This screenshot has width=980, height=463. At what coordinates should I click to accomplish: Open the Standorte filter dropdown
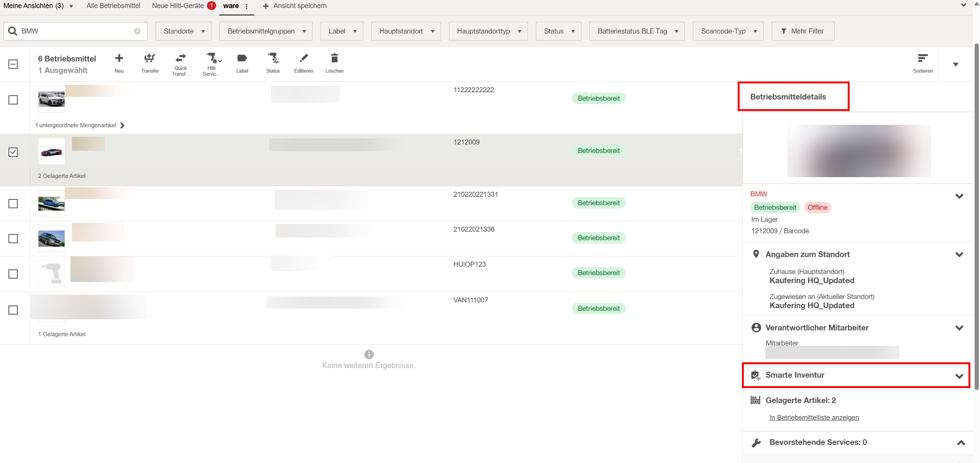[x=183, y=31]
